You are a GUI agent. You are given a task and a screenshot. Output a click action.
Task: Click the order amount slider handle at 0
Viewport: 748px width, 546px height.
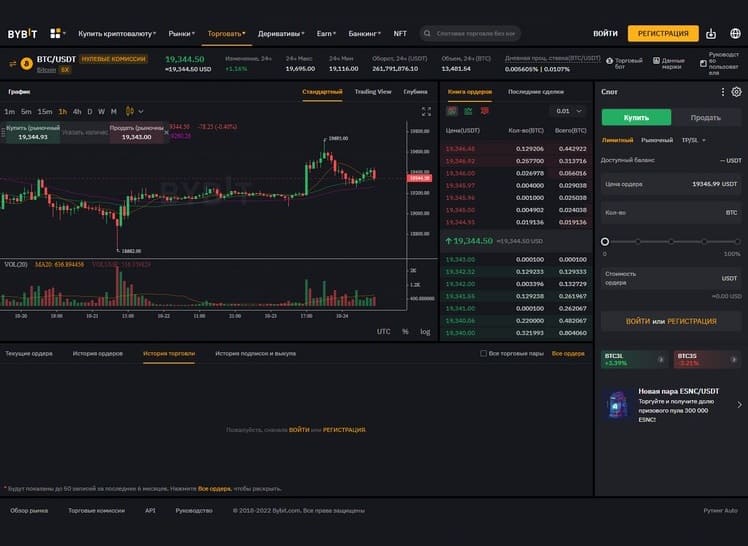click(x=605, y=242)
